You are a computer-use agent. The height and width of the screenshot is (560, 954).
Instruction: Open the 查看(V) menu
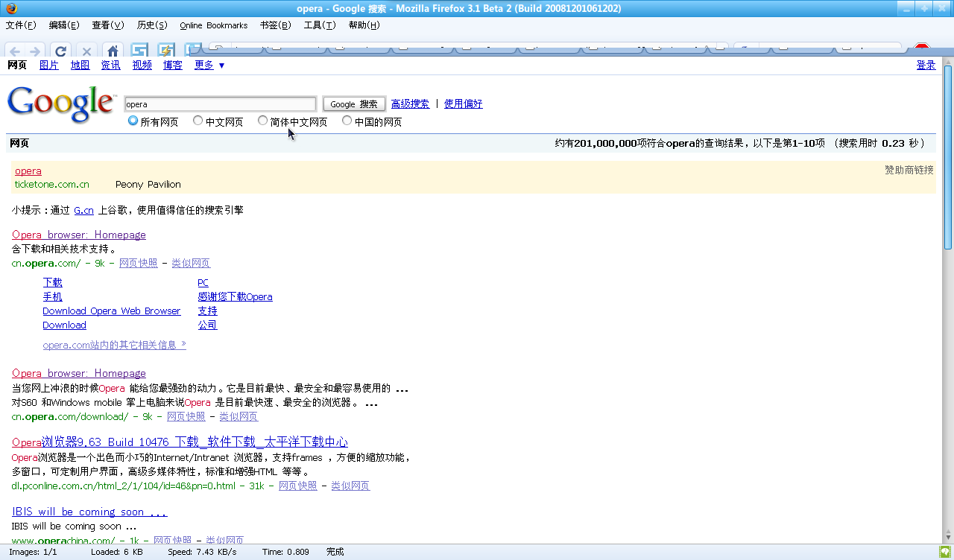[x=108, y=25]
